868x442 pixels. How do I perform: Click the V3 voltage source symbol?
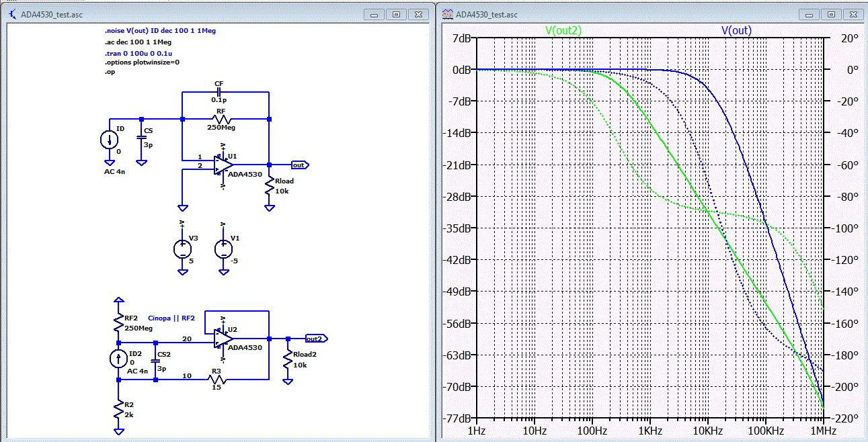click(x=182, y=249)
